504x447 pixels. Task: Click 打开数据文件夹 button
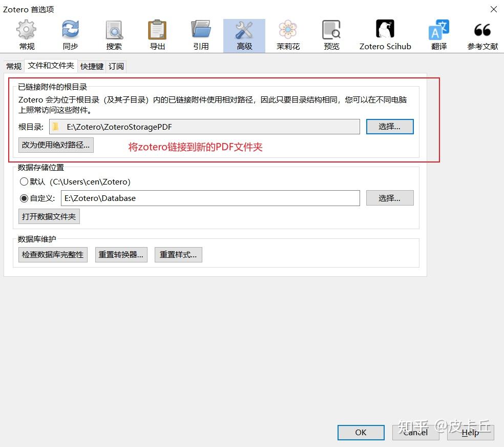(x=49, y=216)
